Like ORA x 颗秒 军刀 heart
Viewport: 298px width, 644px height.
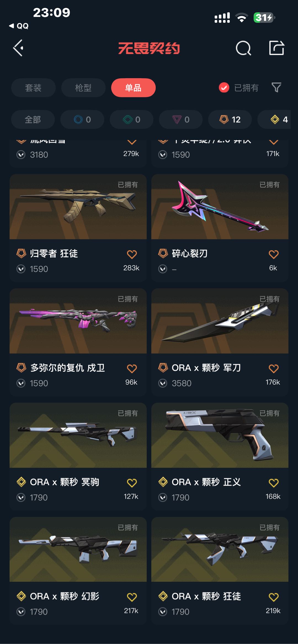(x=273, y=368)
